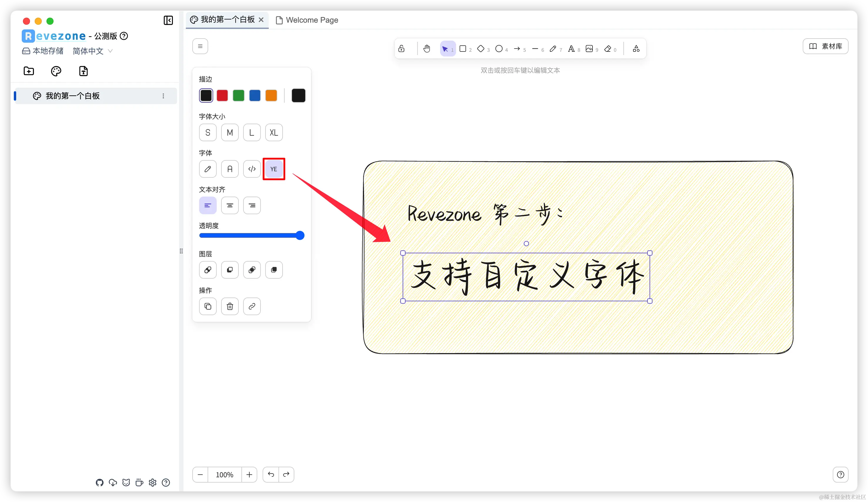Activate the hand pan tool

pos(427,49)
